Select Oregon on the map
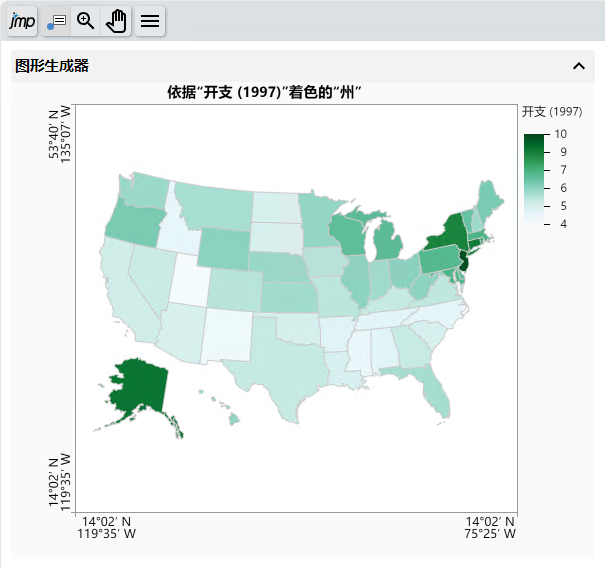This screenshot has height=567, width=605. 133,222
